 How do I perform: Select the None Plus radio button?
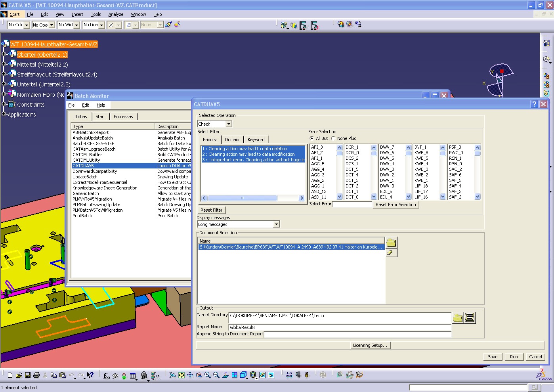(333, 138)
